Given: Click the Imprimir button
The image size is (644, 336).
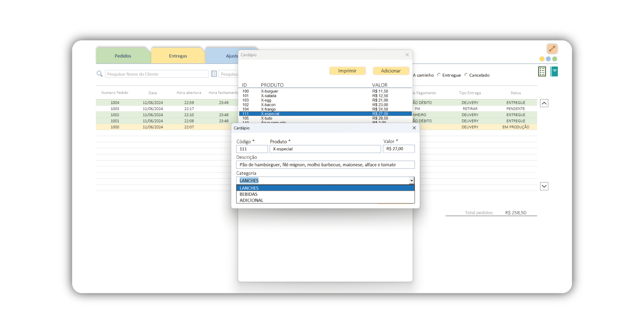Looking at the screenshot, I should click(347, 71).
